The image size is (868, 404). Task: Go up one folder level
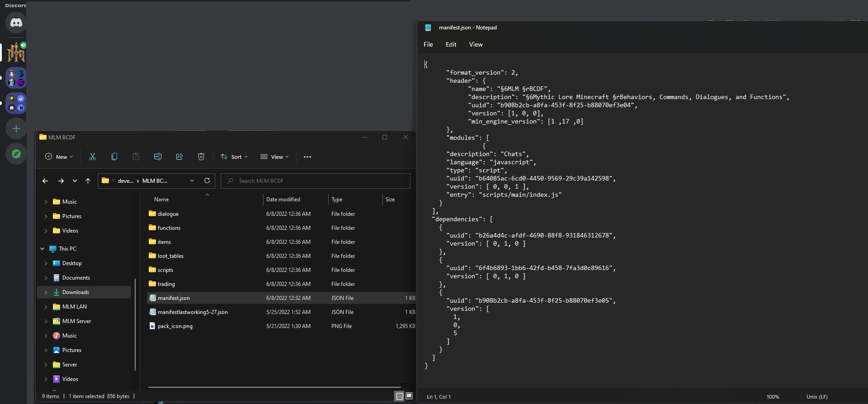coord(88,181)
